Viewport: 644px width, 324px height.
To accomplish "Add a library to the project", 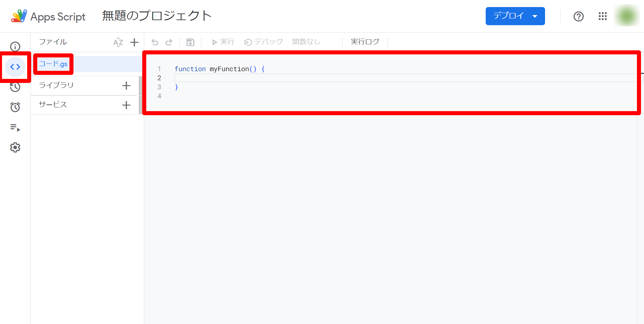I will [126, 85].
